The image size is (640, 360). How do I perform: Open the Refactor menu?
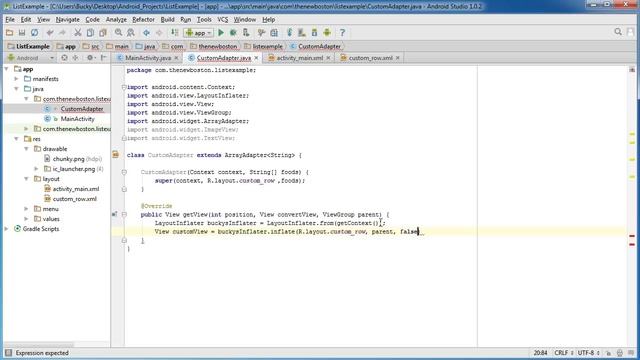pos(143,20)
